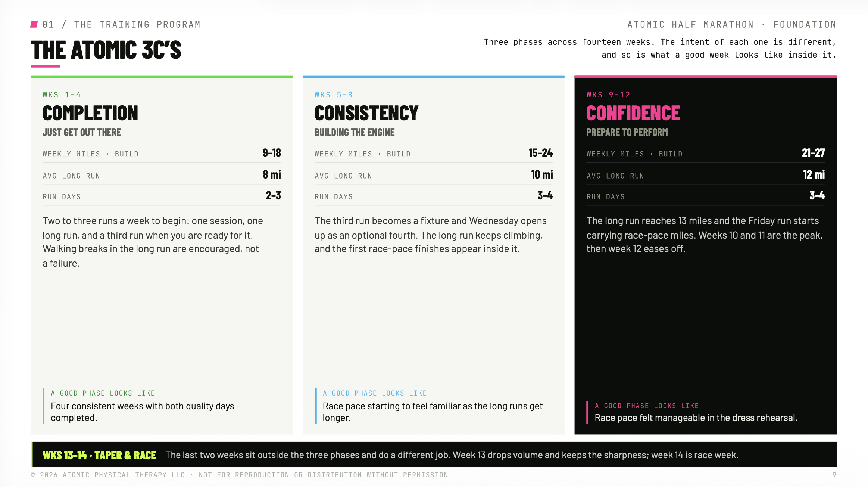Select sentence 'The last two weeks sit outside'
The image size is (868, 487).
pos(452,455)
